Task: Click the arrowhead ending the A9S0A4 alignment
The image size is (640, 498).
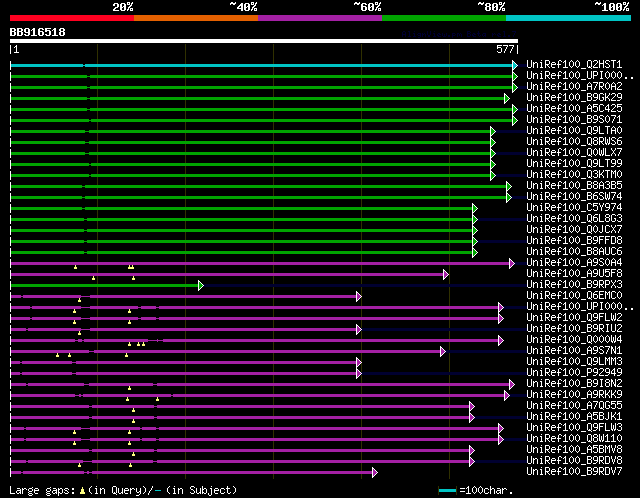Action: pyautogui.click(x=512, y=264)
